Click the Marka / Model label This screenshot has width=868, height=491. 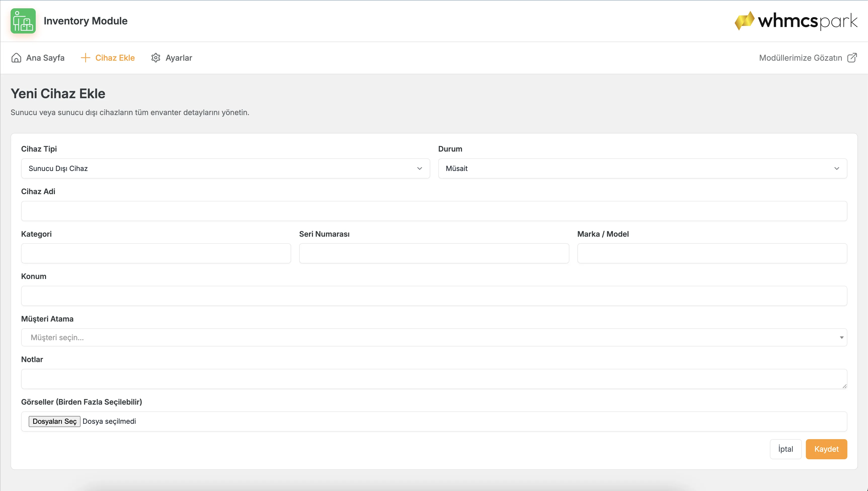click(x=603, y=234)
